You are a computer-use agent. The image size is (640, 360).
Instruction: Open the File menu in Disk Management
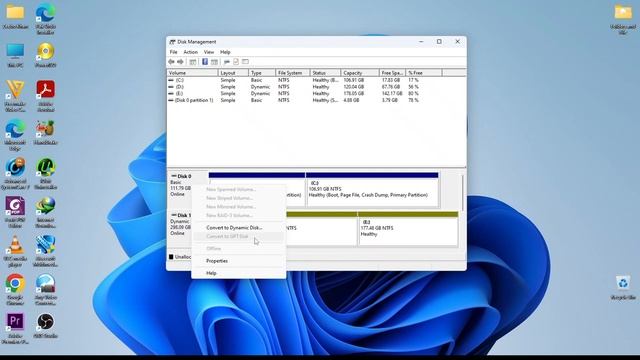point(173,52)
